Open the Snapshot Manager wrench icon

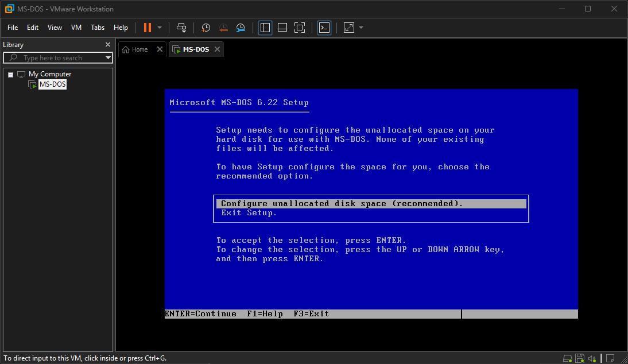(x=241, y=28)
